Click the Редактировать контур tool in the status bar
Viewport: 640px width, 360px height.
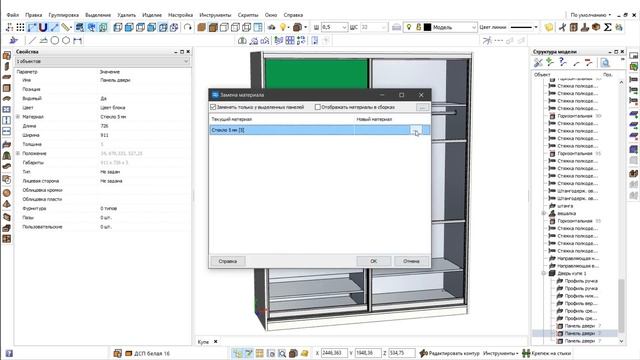click(x=449, y=353)
